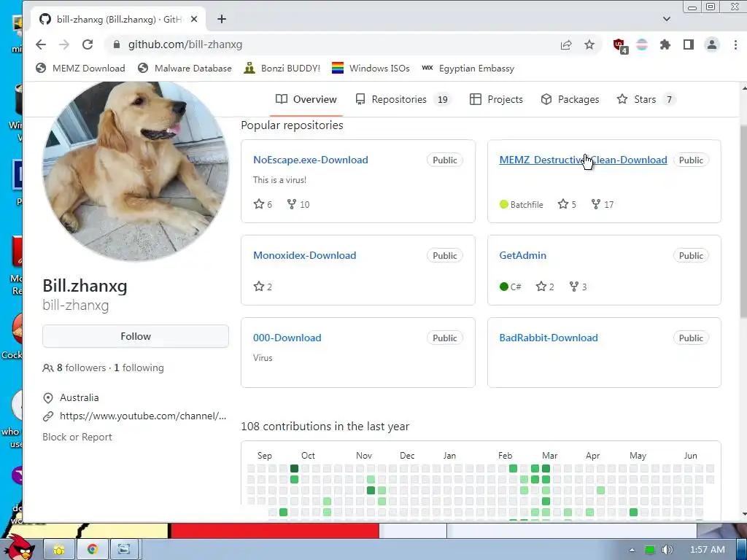Click the forward navigation arrow
This screenshot has width=747, height=560.
click(64, 44)
